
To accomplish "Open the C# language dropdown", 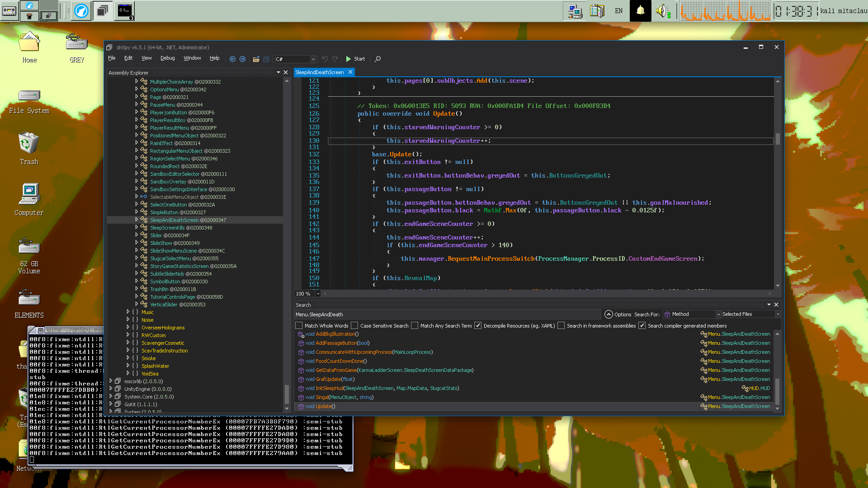I will [x=313, y=59].
